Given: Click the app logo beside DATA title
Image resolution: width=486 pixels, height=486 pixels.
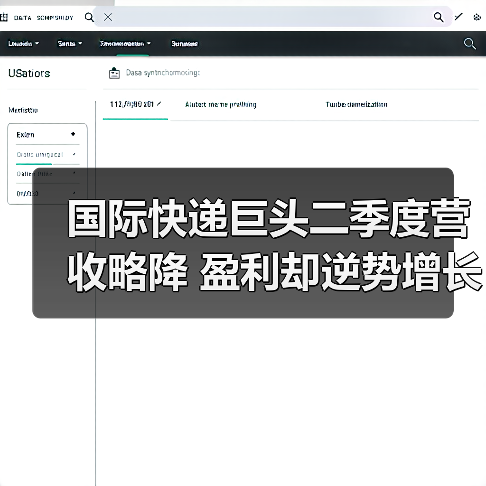Looking at the screenshot, I should coord(4,17).
